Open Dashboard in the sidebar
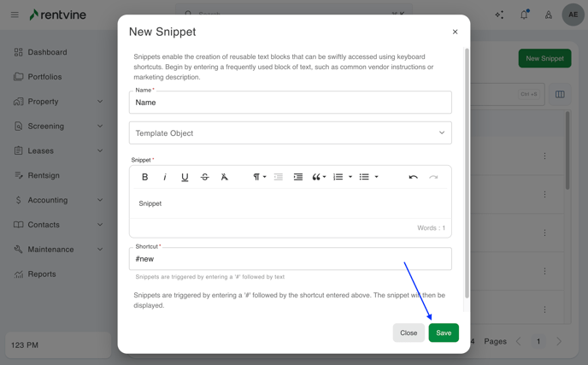 pos(47,52)
